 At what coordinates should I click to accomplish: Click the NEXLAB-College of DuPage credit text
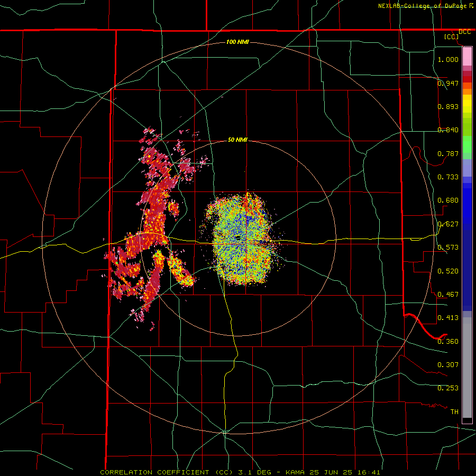422,6
